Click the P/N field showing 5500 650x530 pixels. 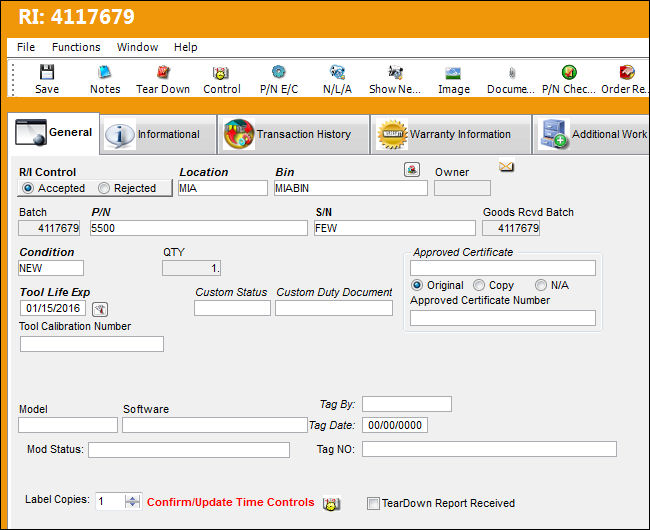199,228
